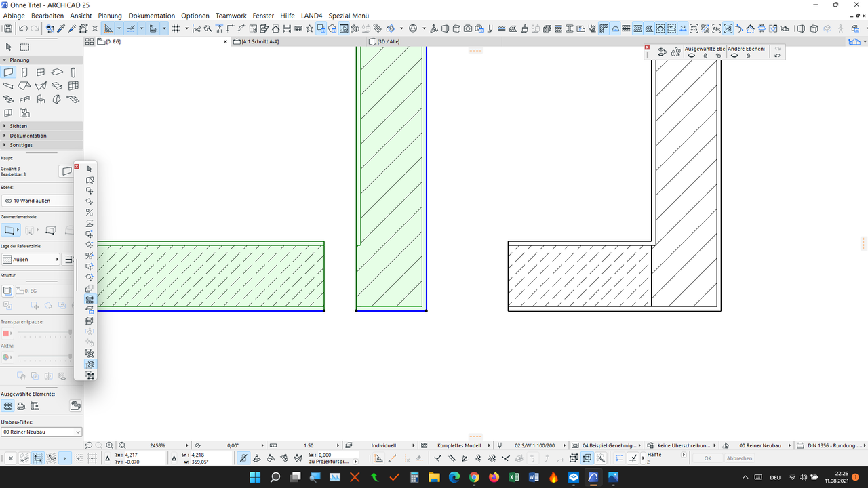Click the arrow icon atop floating pet palette
The height and width of the screenshot is (488, 868).
click(x=90, y=169)
